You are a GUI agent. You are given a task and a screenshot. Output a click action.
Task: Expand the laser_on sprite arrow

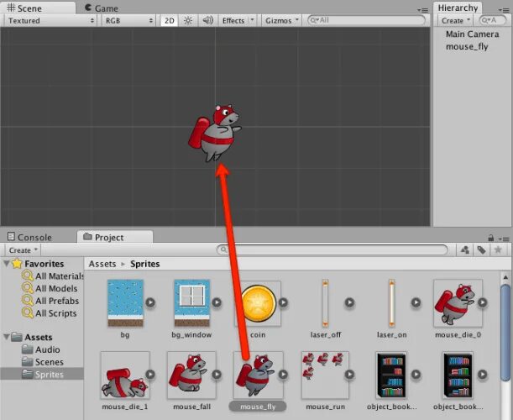coord(416,302)
